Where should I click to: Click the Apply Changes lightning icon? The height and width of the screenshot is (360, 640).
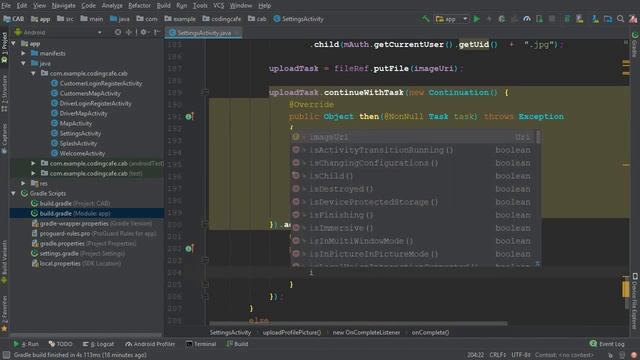489,19
